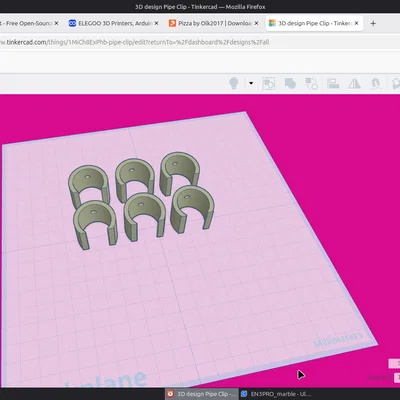
Task: Open 3D design Pipe Clip taskbar entry
Action: [x=202, y=394]
